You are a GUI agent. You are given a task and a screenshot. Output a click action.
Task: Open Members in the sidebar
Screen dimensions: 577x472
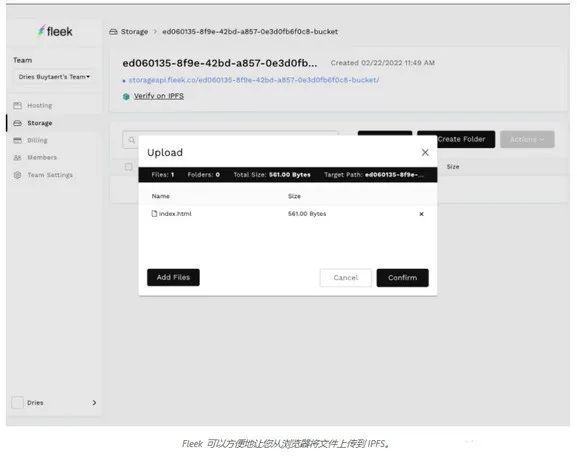coord(42,157)
